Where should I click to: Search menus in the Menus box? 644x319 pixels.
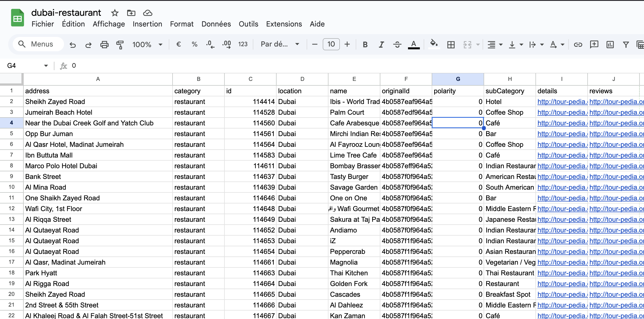(39, 44)
